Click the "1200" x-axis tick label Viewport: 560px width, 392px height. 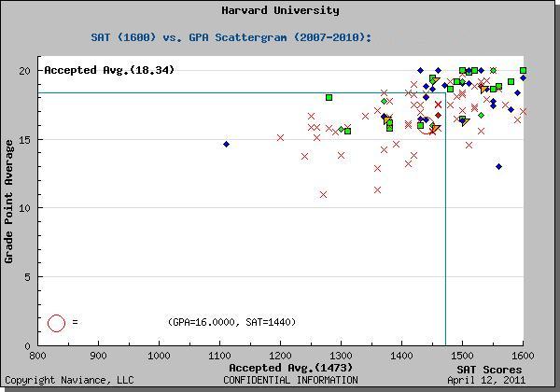point(280,356)
